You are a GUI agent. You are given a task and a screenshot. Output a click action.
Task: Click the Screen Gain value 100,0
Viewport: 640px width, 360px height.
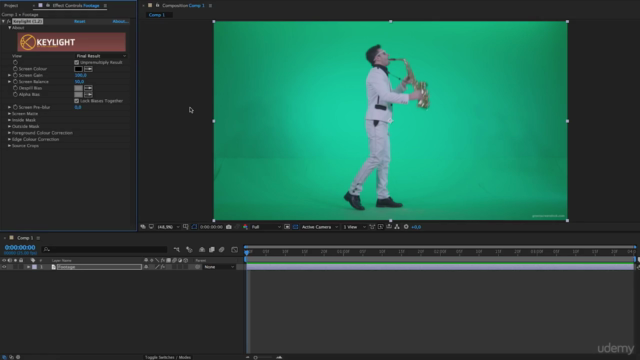80,76
